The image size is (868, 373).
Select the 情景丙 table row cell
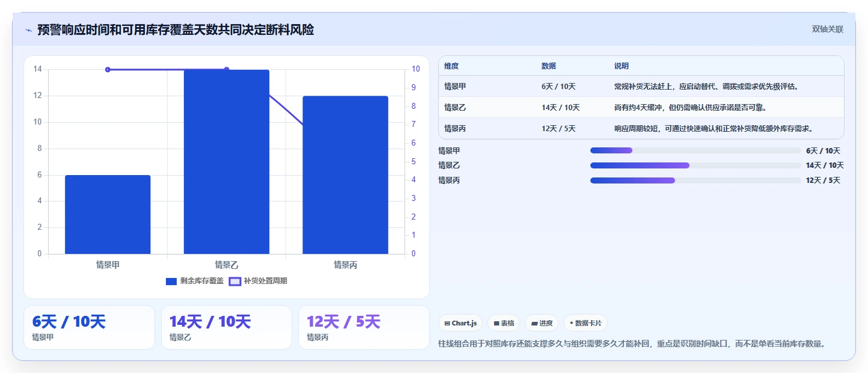pyautogui.click(x=455, y=128)
